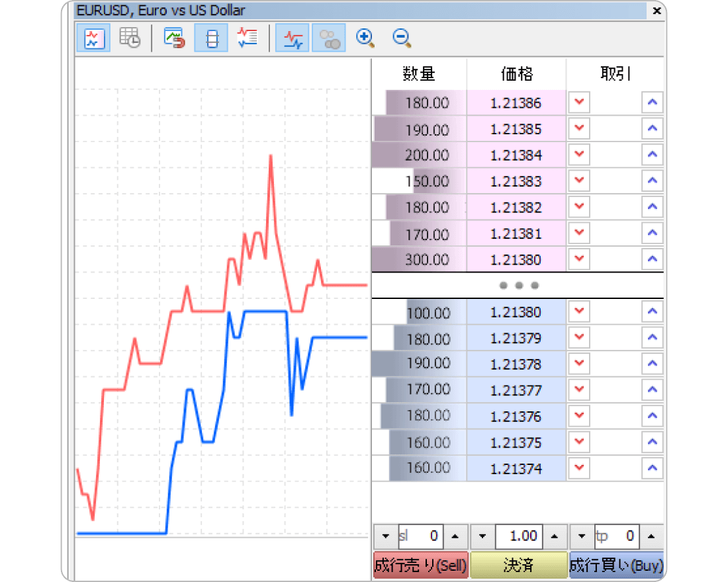Click blue buy arrow at price 1.21386
Image resolution: width=728 pixels, height=582 pixels.
(x=653, y=102)
